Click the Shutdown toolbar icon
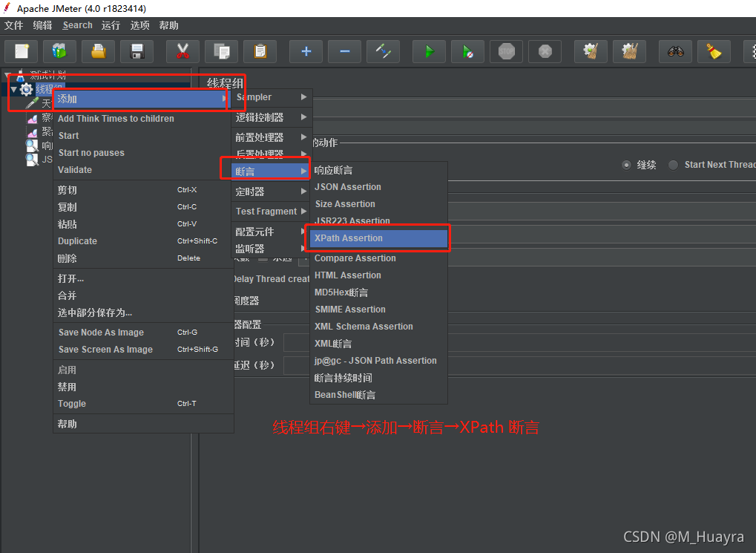The height and width of the screenshot is (553, 756). pyautogui.click(x=545, y=51)
